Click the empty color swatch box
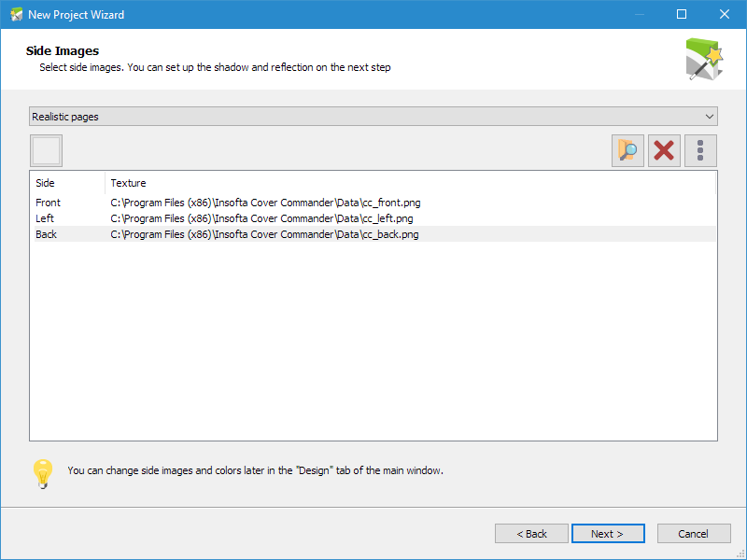 46,150
